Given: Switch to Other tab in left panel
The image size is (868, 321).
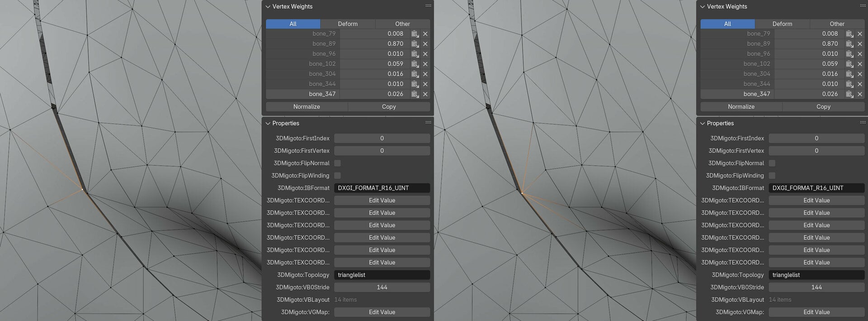Looking at the screenshot, I should 402,24.
